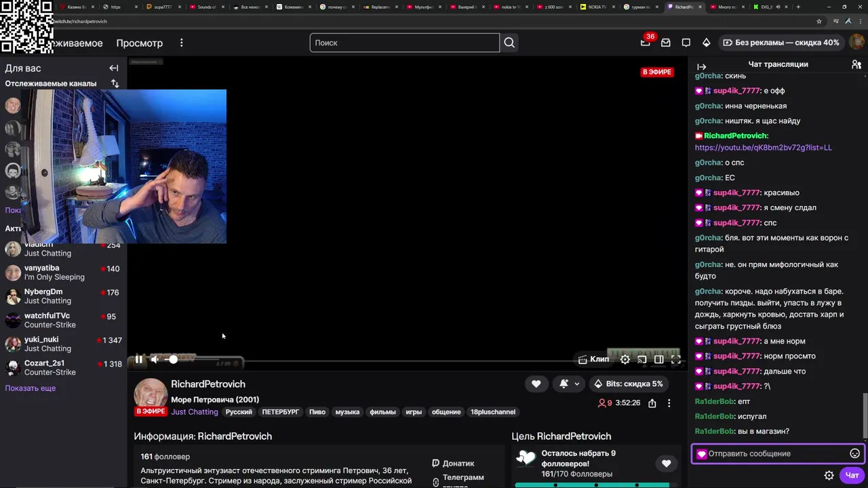
Task: Click the chat panel scrollbar
Action: 864,416
